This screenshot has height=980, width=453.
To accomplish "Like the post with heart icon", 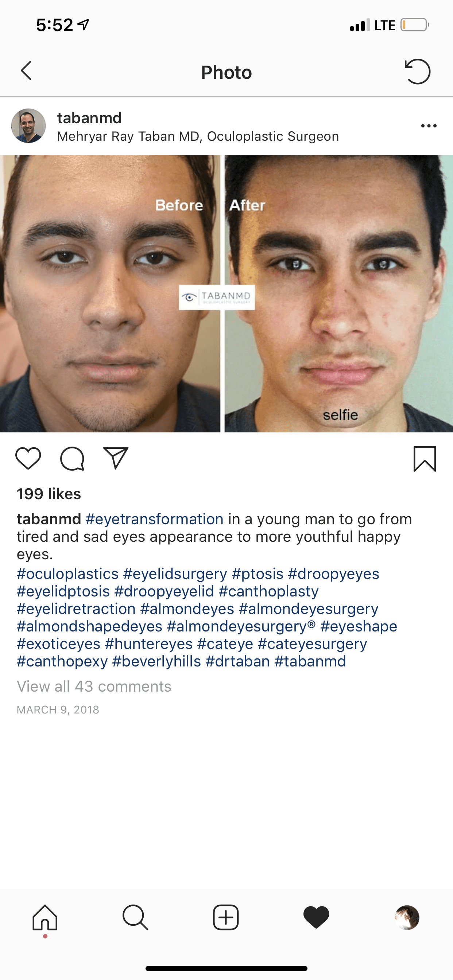I will coord(28,458).
